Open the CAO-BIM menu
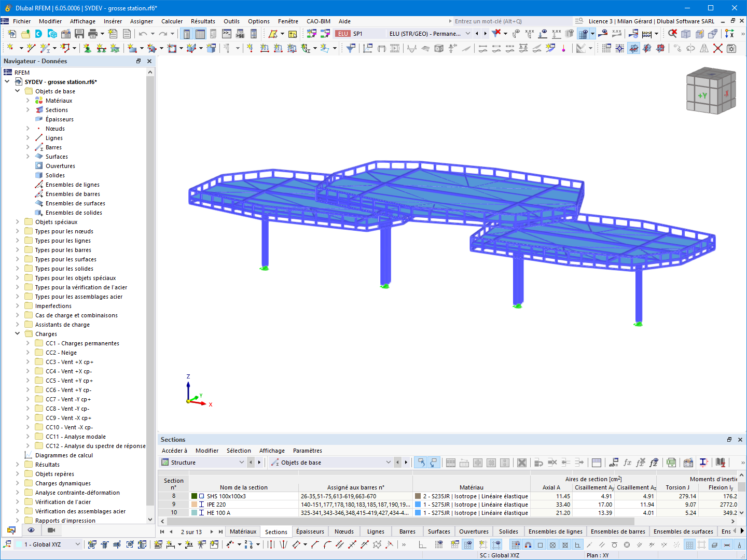Image resolution: width=747 pixels, height=560 pixels. (319, 21)
